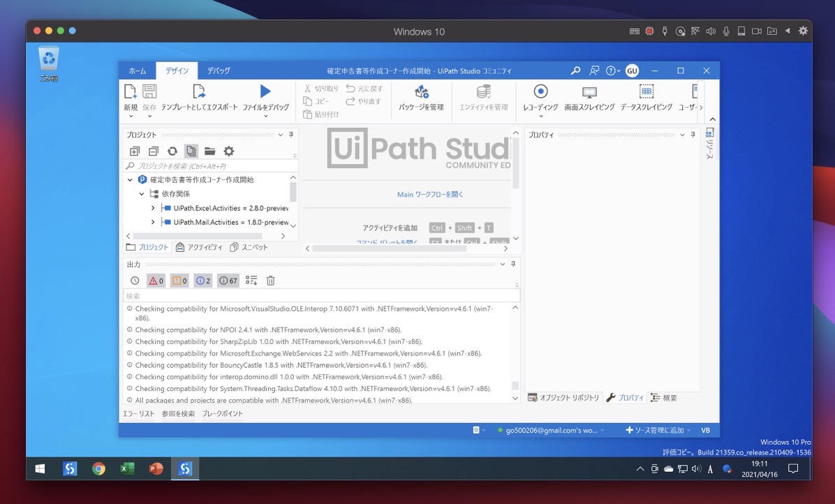Expand the UiPath.Excel.Activities dependency node

click(x=153, y=208)
